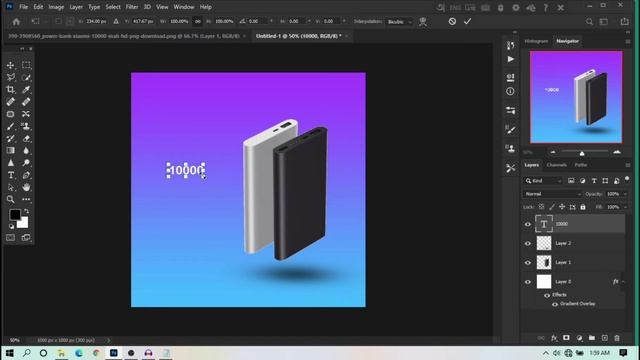Open the Interpolation Bicubic dropdown
Screen dimensions: 640x360
pyautogui.click(x=399, y=22)
